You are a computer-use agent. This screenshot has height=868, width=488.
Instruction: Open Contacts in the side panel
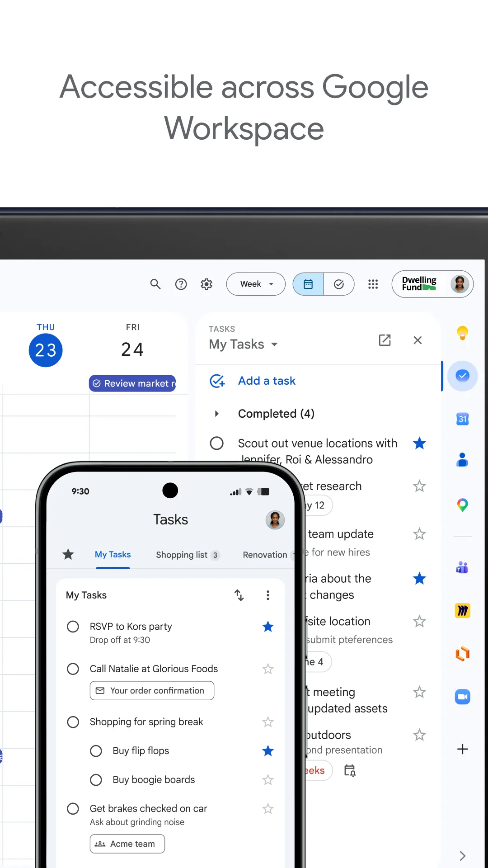[x=462, y=460]
